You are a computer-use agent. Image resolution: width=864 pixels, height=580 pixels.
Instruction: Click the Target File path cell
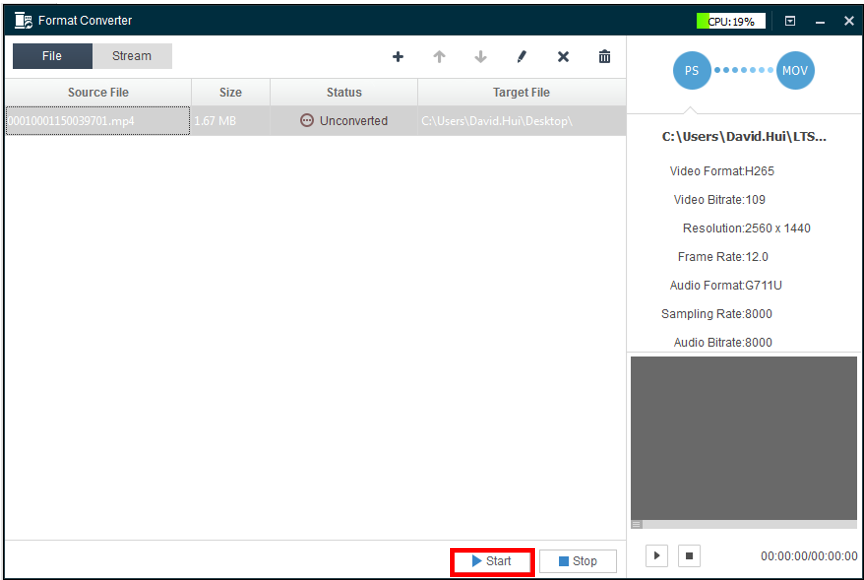coord(520,121)
